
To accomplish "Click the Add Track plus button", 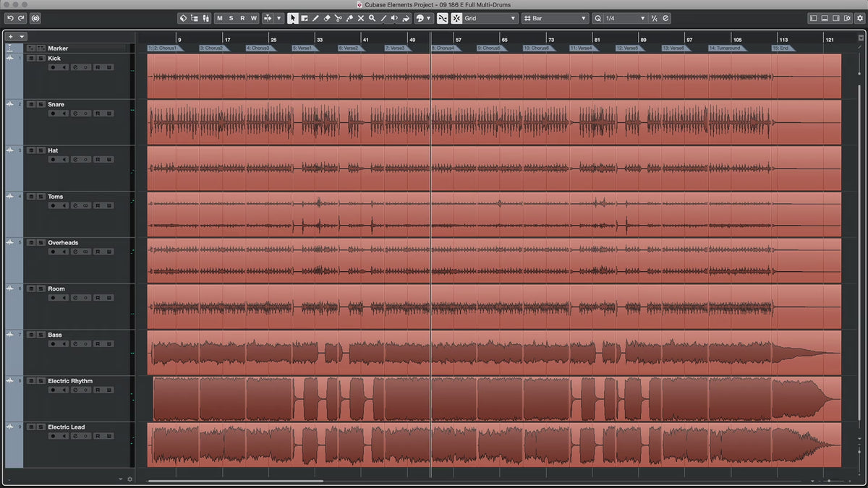I will coord(11,36).
